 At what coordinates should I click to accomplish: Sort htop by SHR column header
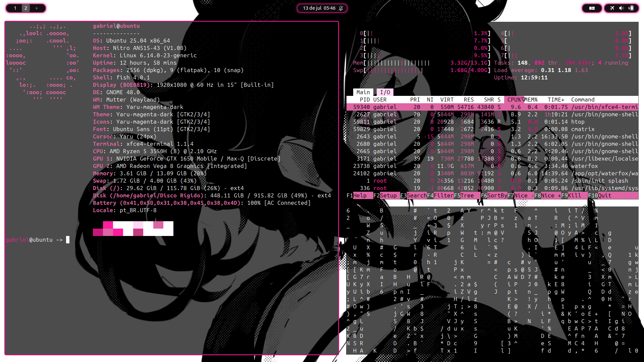(x=489, y=100)
